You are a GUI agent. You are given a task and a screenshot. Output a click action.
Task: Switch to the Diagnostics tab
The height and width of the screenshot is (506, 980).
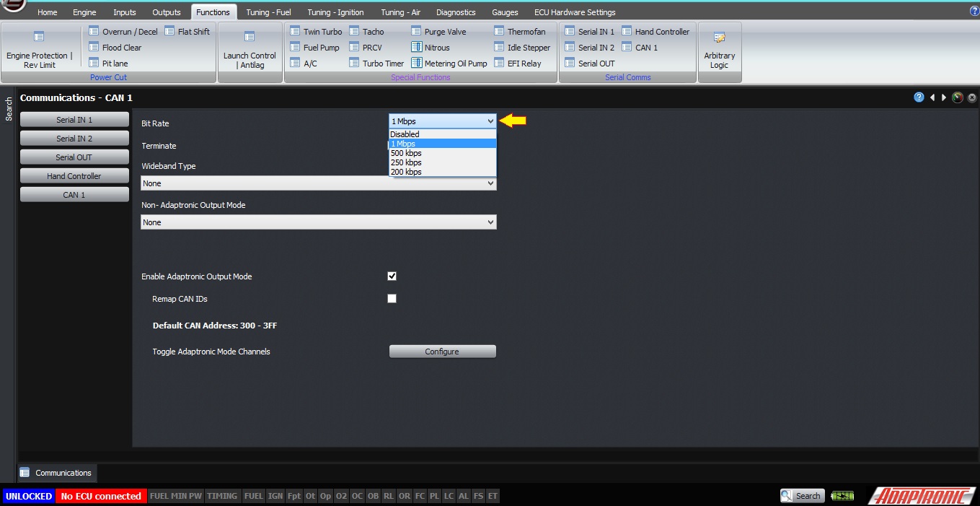[456, 12]
